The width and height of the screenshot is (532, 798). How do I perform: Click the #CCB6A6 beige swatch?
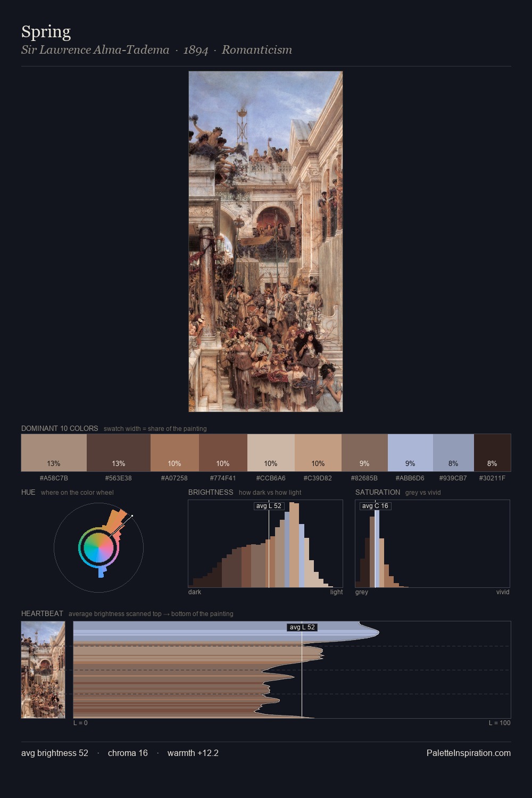[x=271, y=453]
